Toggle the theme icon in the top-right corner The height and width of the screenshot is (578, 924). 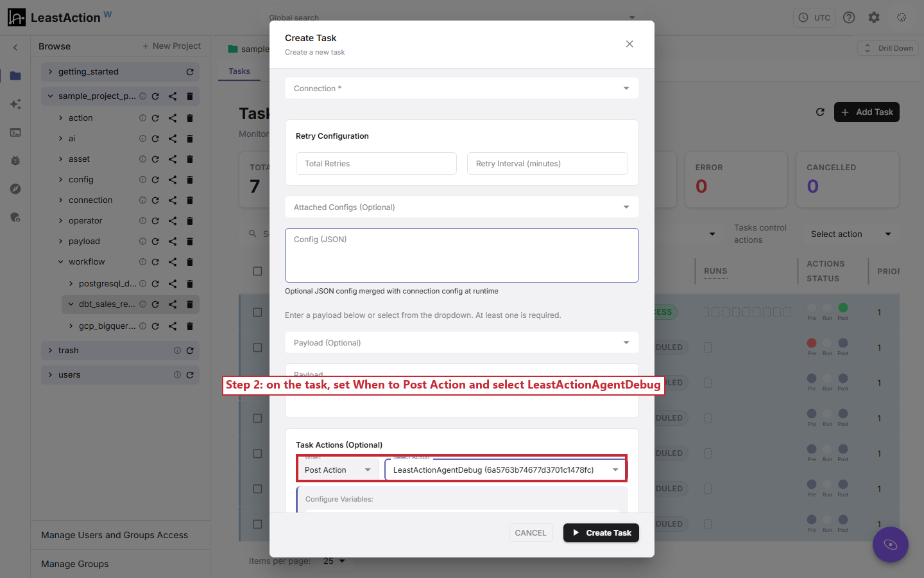(902, 18)
